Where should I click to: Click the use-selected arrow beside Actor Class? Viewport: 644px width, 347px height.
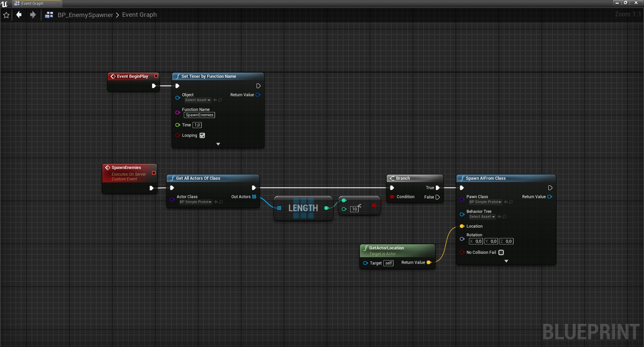click(x=216, y=202)
